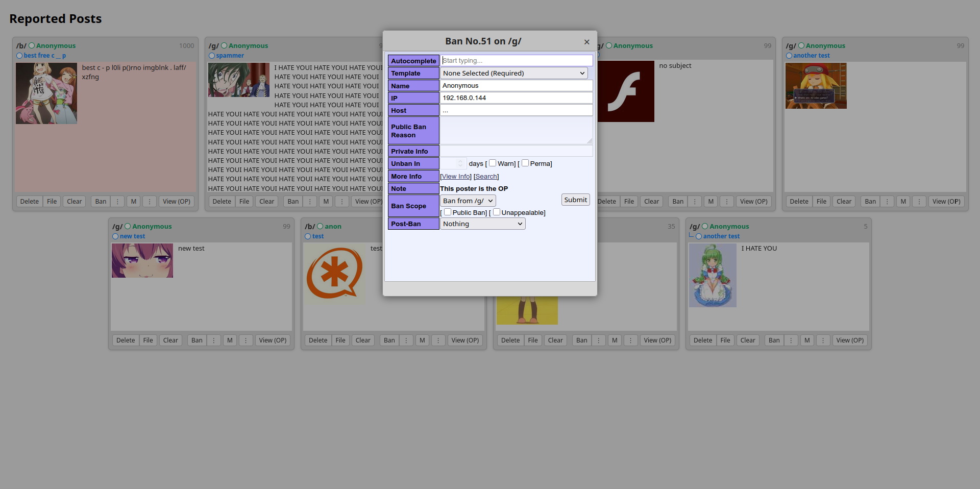The width and height of the screenshot is (980, 489).
Task: Click the Search link in More Info
Action: [x=486, y=177]
